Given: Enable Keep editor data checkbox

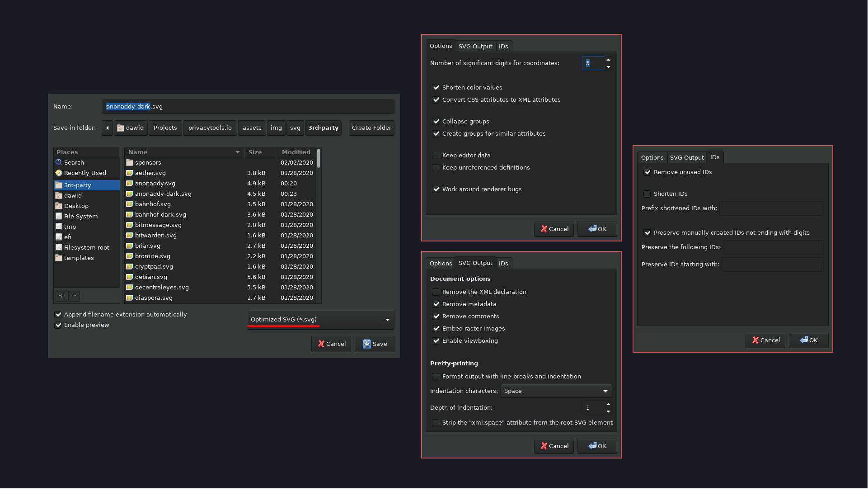Looking at the screenshot, I should 436,156.
